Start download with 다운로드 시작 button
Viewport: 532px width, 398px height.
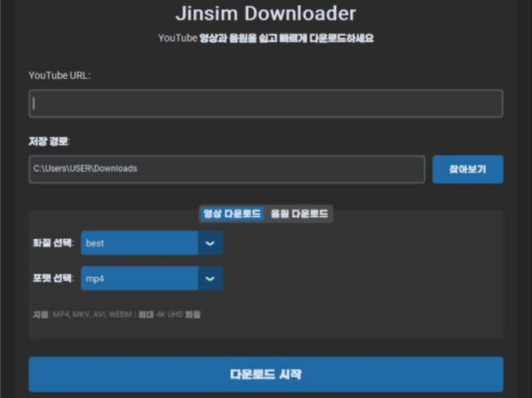click(265, 374)
